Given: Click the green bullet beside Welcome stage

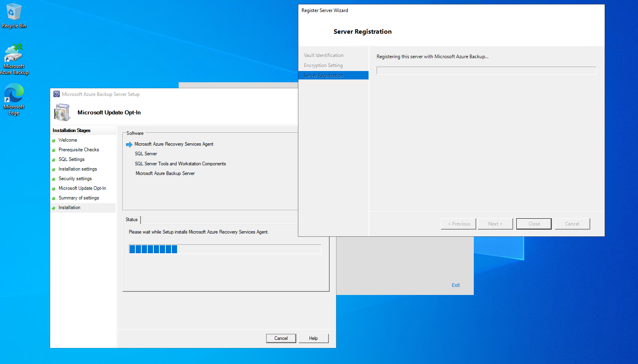Looking at the screenshot, I should pyautogui.click(x=53, y=140).
